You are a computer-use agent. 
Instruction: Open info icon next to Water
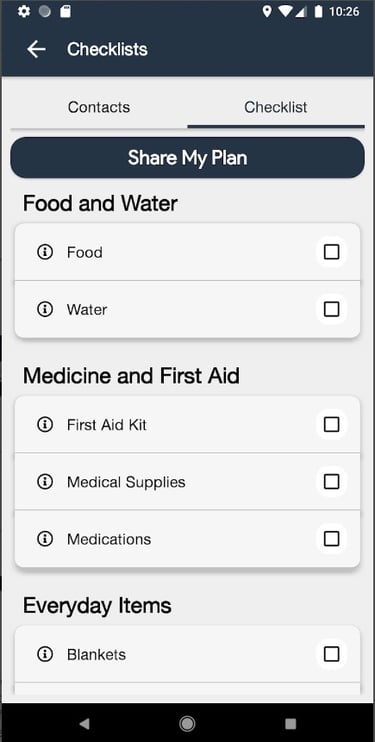[x=45, y=309]
